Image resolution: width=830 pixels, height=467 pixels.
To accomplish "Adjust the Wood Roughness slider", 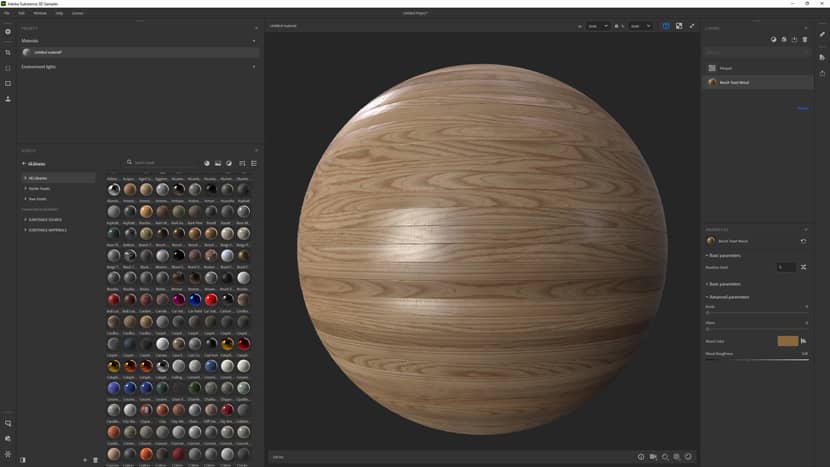I will [757, 360].
